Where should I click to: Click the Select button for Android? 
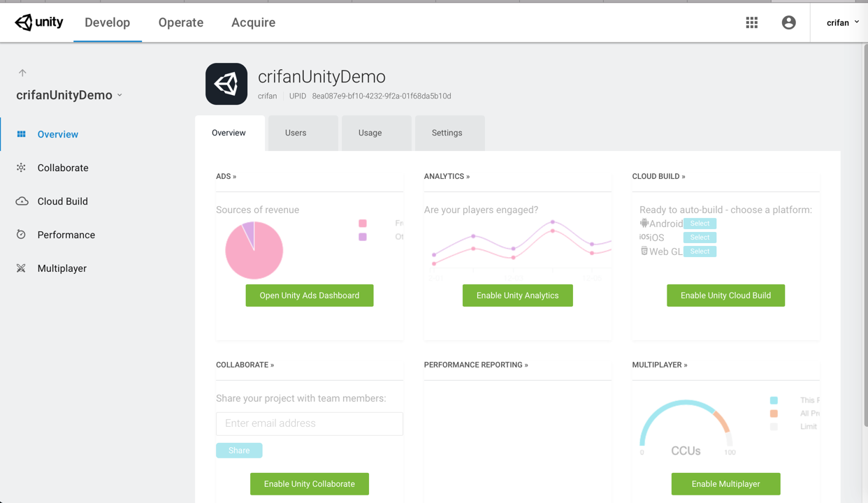(700, 224)
